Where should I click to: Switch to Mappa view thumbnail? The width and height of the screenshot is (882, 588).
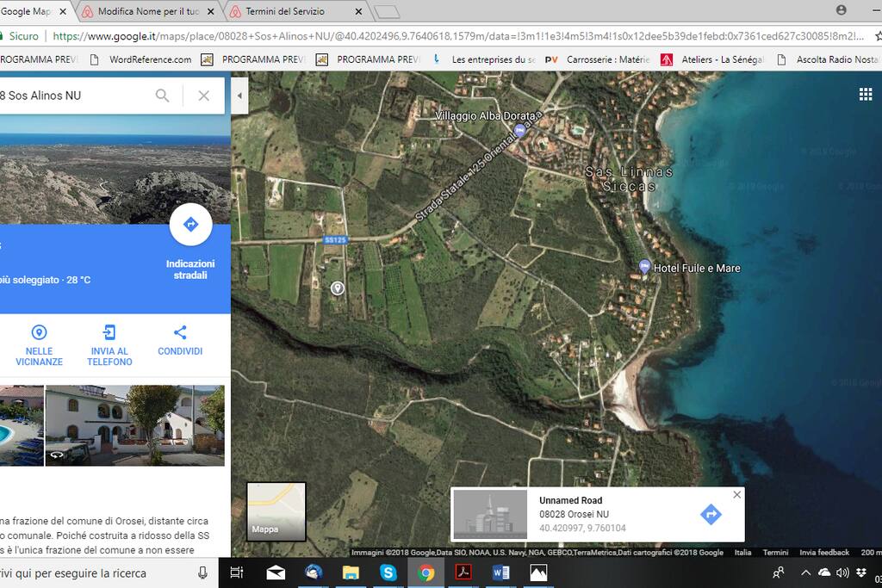pyautogui.click(x=276, y=511)
